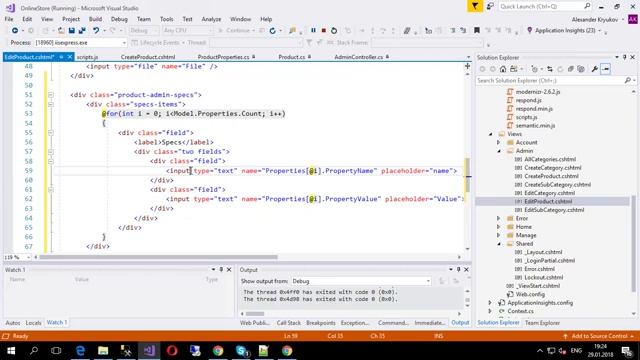Open Solution Explorer properties wrench icon
Image resolution: width=640 pixels, height=360 pixels.
[595, 69]
